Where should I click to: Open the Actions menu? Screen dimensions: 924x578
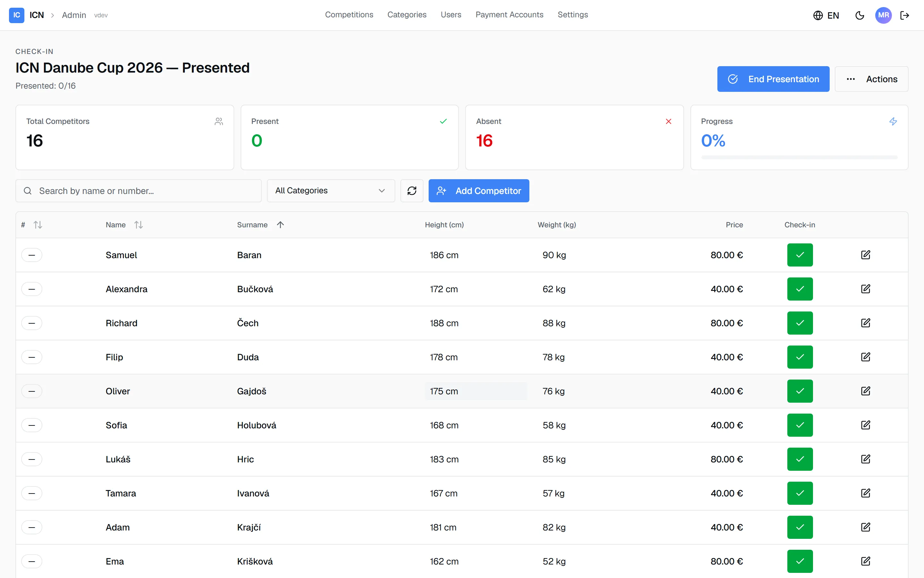[871, 79]
